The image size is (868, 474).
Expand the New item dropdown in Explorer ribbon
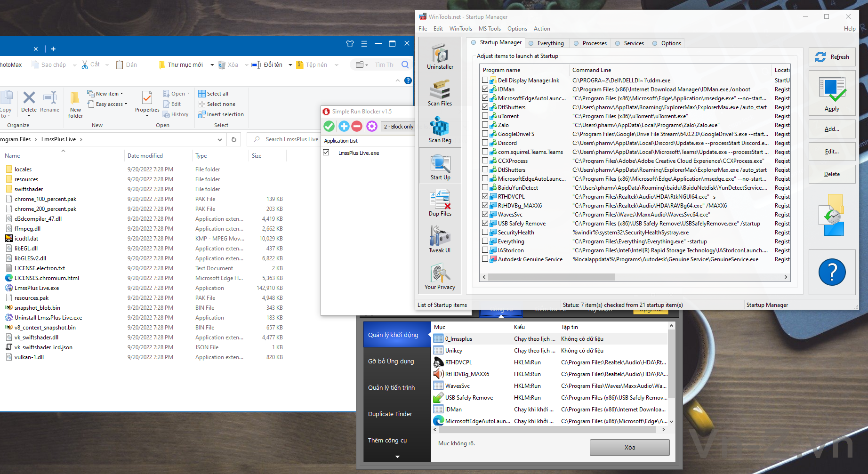tap(122, 94)
